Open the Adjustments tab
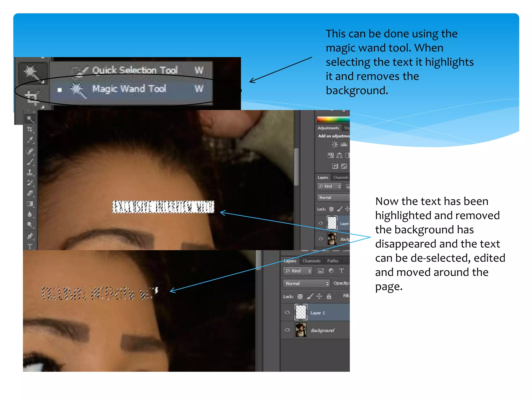The height and width of the screenshot is (399, 532). tap(328, 128)
